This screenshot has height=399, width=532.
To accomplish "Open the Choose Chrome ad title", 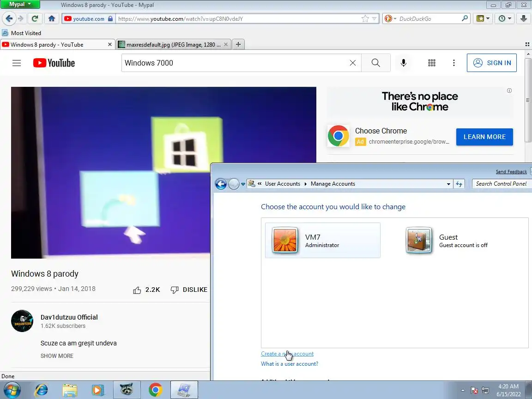I will coord(381,131).
